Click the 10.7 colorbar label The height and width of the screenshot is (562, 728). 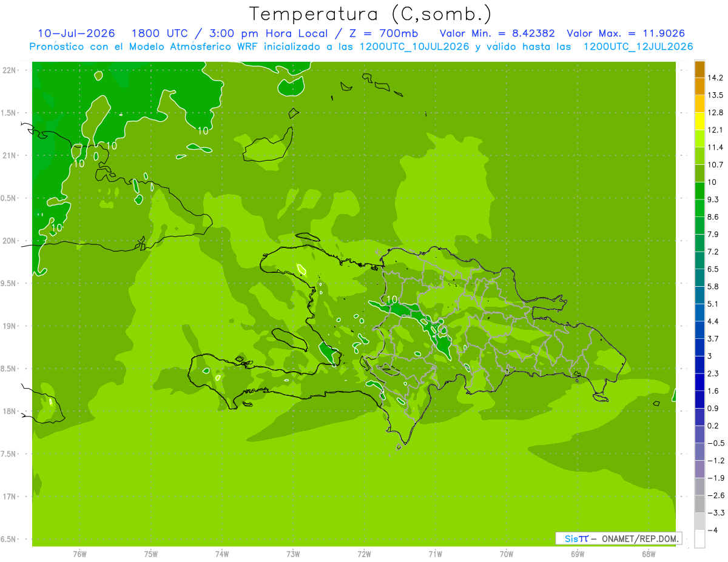(x=715, y=165)
